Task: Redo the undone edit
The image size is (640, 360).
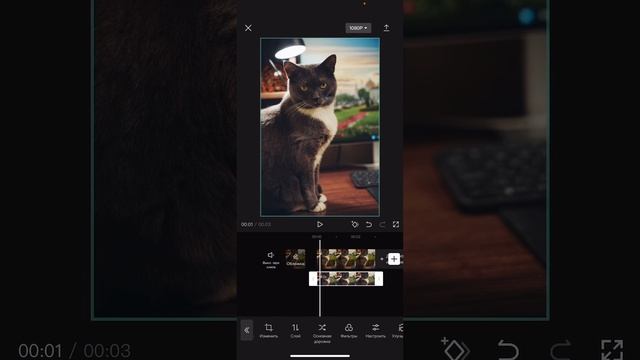Action: tap(382, 224)
